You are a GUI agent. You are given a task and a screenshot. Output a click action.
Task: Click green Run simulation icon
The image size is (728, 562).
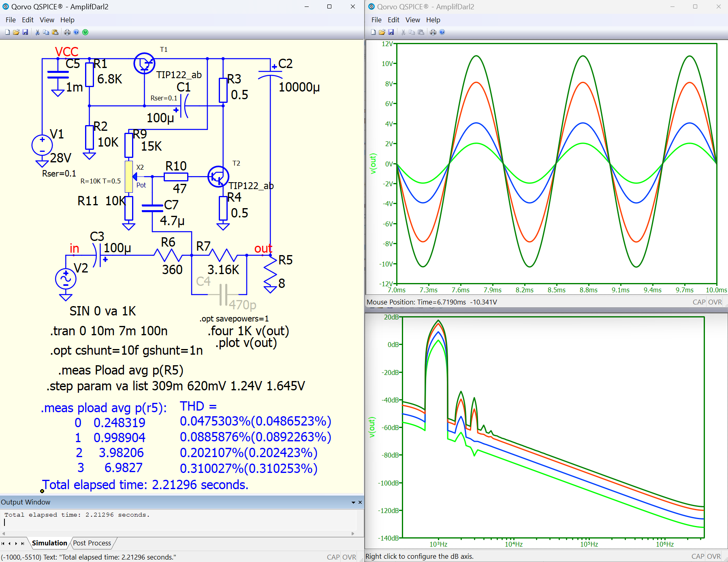click(x=85, y=32)
